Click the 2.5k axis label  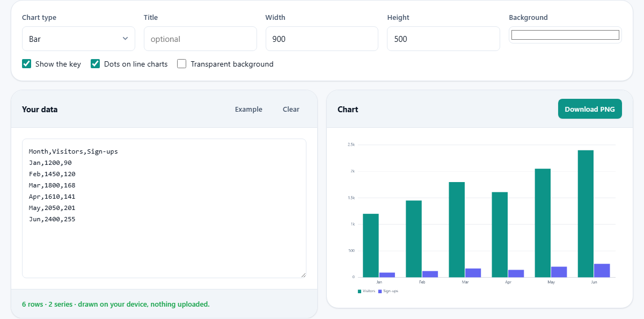coord(352,144)
